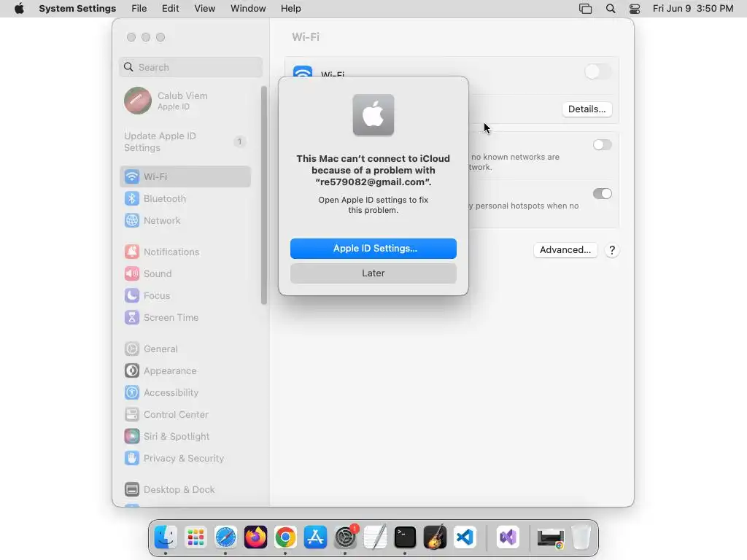Viewport: 747px width, 560px height.
Task: Open Visual Studio Code from Dock
Action: tap(465, 537)
